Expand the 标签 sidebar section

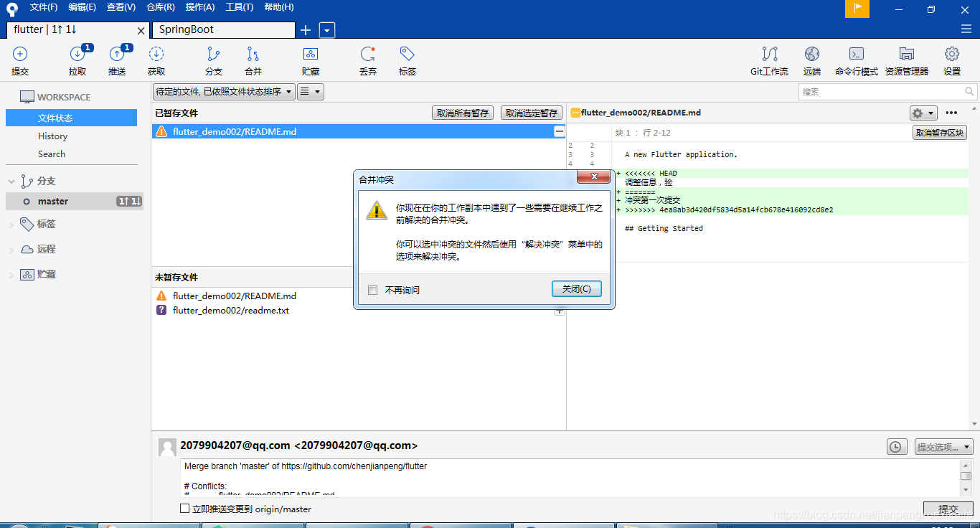(11, 225)
